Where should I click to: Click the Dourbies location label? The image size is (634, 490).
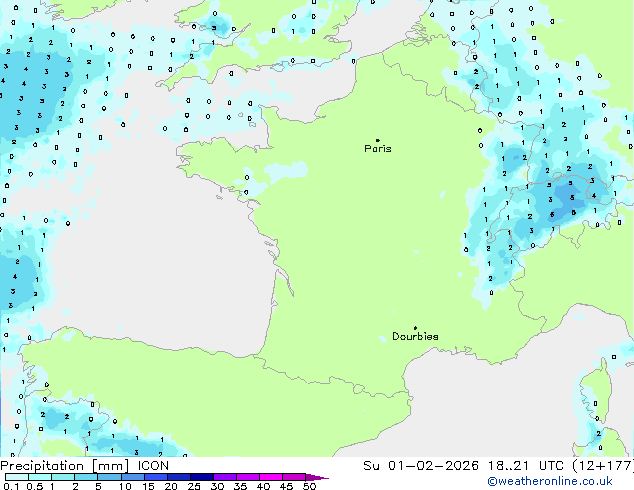415,336
